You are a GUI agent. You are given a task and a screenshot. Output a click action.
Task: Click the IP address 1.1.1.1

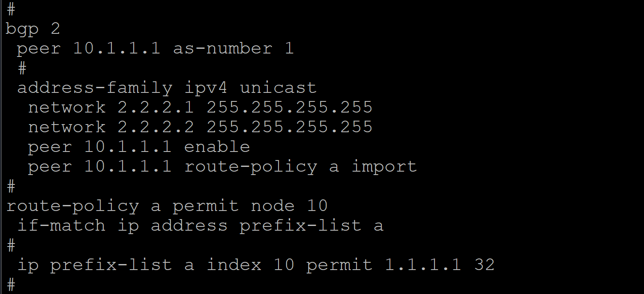point(422,265)
